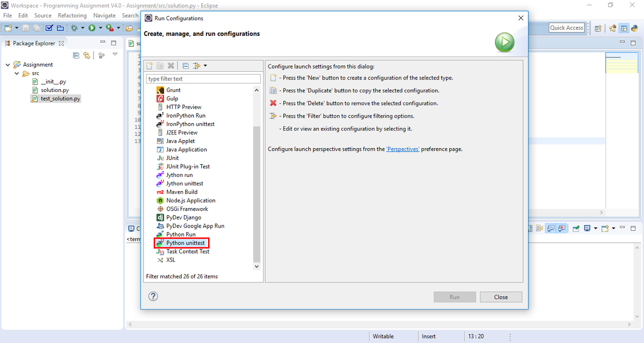Collapse the src folder tree node
This screenshot has width=644, height=343.
click(x=17, y=73)
